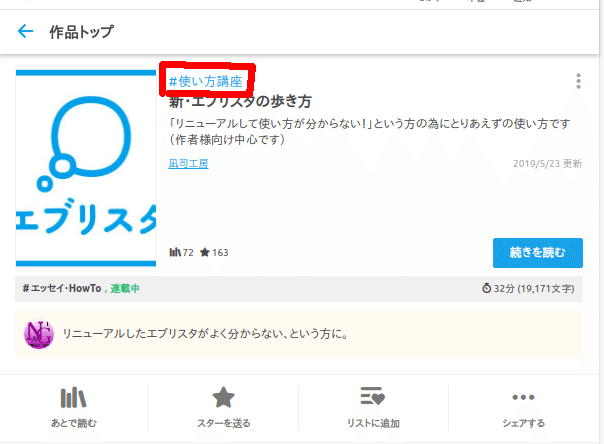
Task: Open the 新・エブリスタの歩き方 title
Action: click(x=240, y=102)
